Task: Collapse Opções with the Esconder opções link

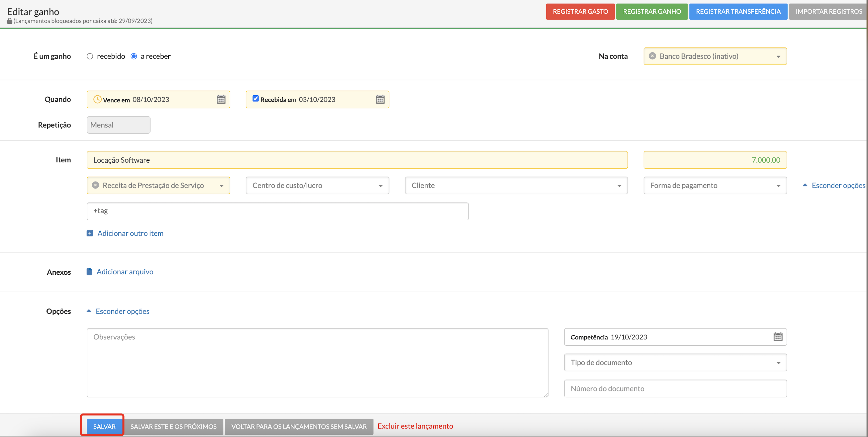Action: 122,311
